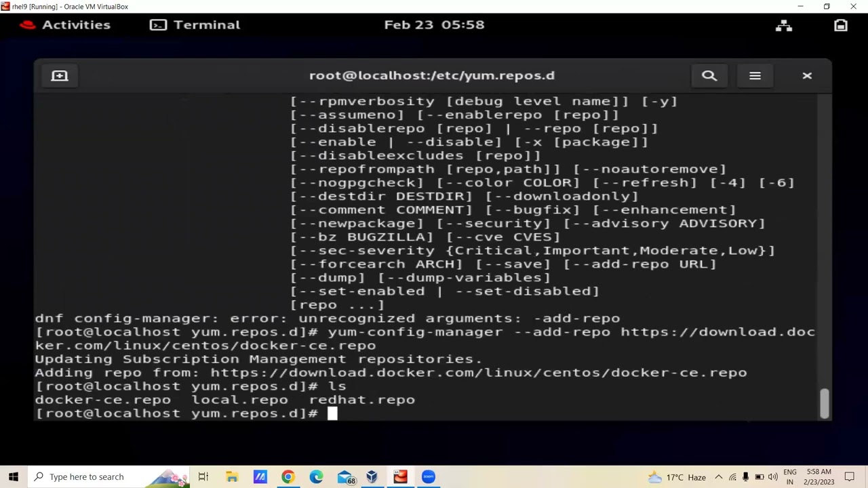The height and width of the screenshot is (488, 868).
Task: Open the weather widget showing 17°C Haze
Action: tap(677, 477)
